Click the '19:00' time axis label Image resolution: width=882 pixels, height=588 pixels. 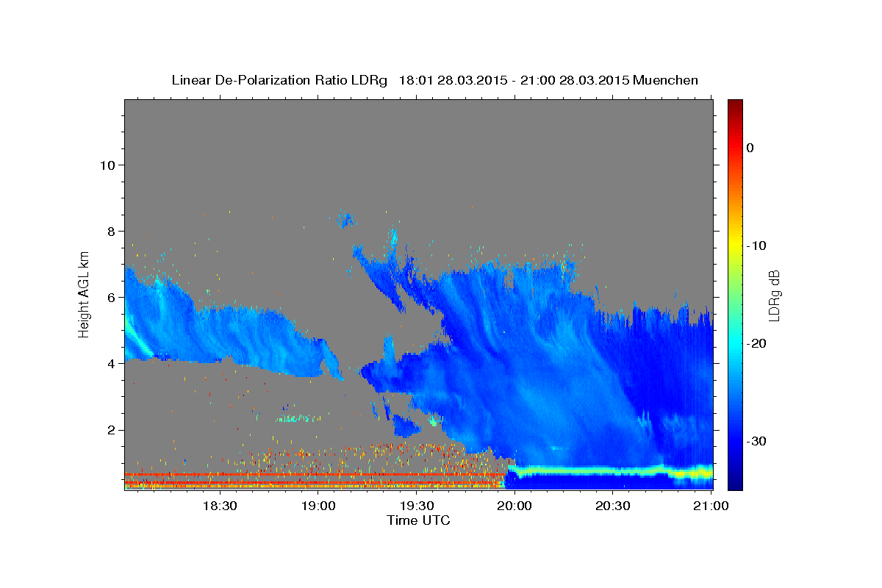pyautogui.click(x=318, y=506)
